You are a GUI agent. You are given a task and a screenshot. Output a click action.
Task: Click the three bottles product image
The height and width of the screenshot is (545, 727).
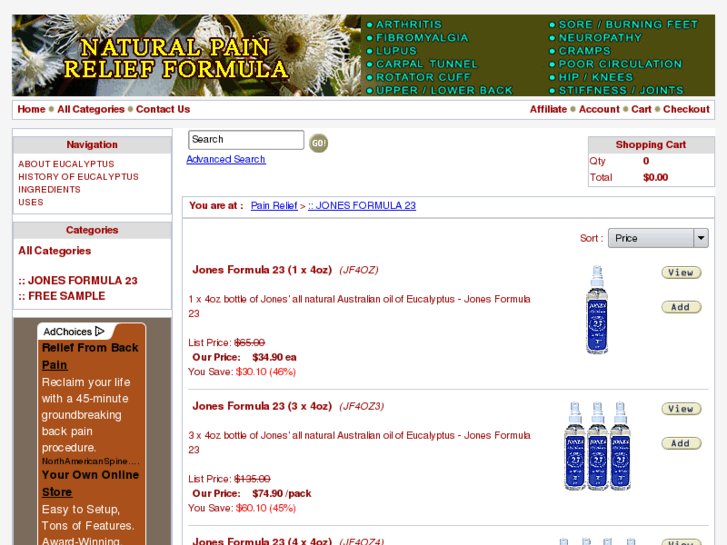click(597, 446)
